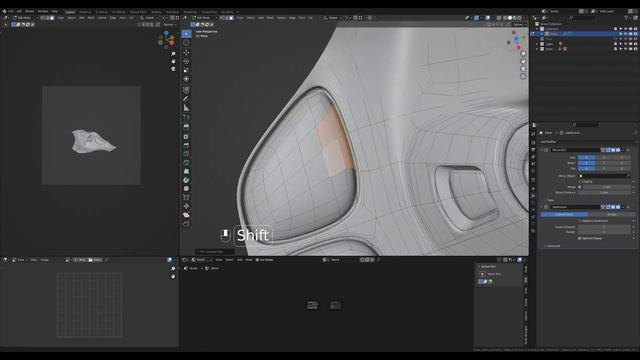Click pan hand icon in left viewport
Viewport: 640px width, 360px height.
173,61
